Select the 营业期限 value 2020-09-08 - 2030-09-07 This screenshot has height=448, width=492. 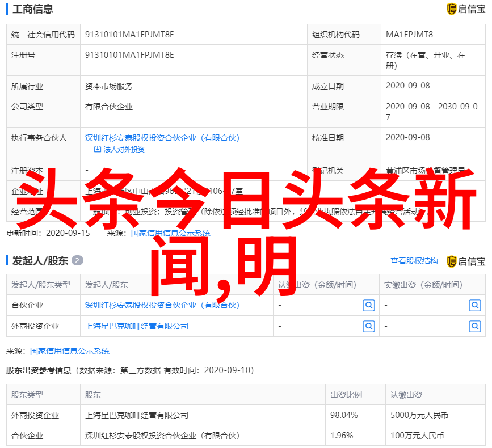point(432,112)
